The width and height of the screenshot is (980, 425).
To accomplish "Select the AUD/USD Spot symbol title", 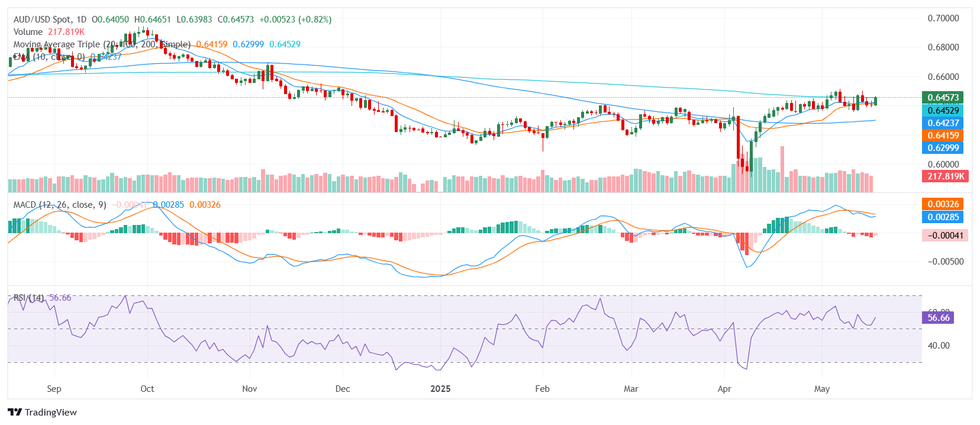I will tap(50, 20).
